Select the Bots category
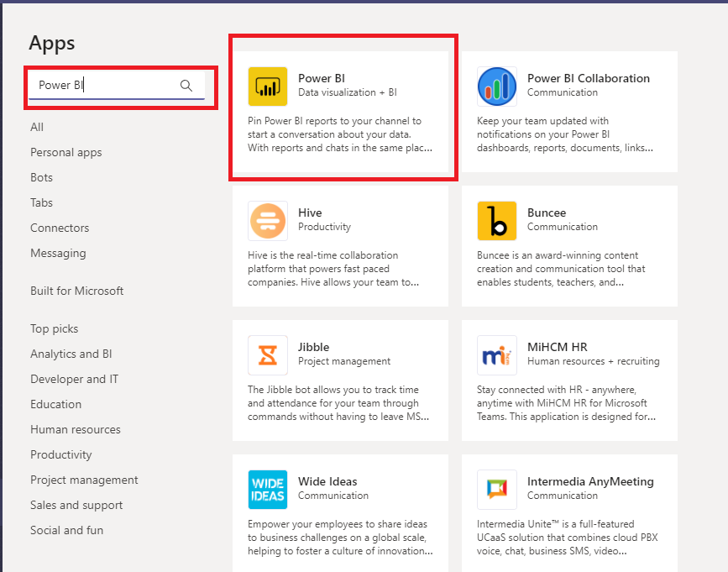This screenshot has height=572, width=728. [41, 177]
